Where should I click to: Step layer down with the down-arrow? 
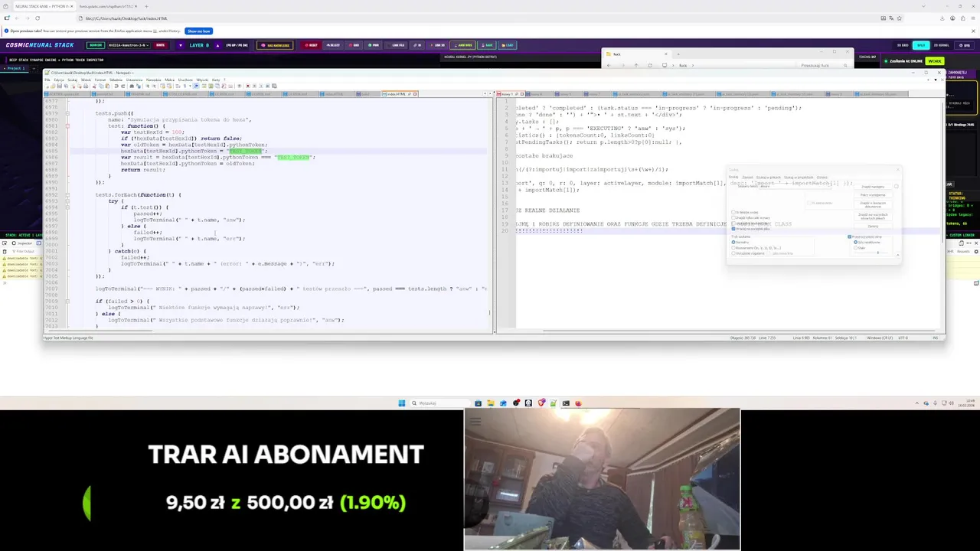tap(181, 45)
